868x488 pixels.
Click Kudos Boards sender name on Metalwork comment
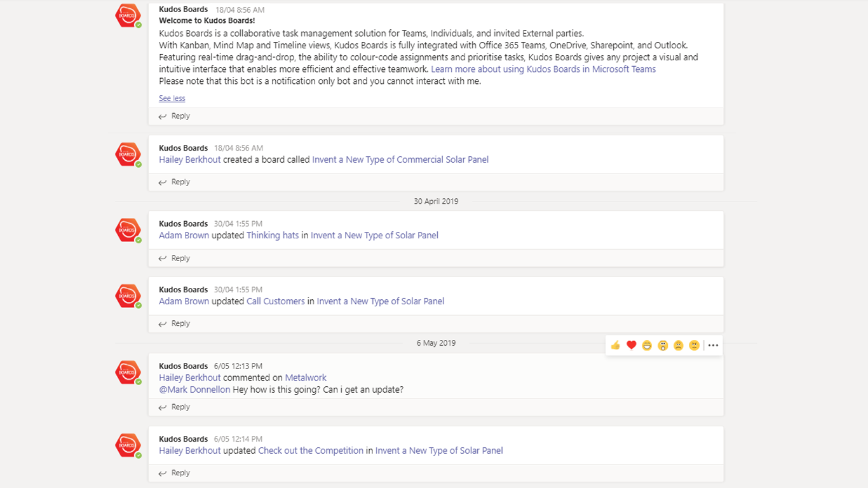pyautogui.click(x=184, y=367)
